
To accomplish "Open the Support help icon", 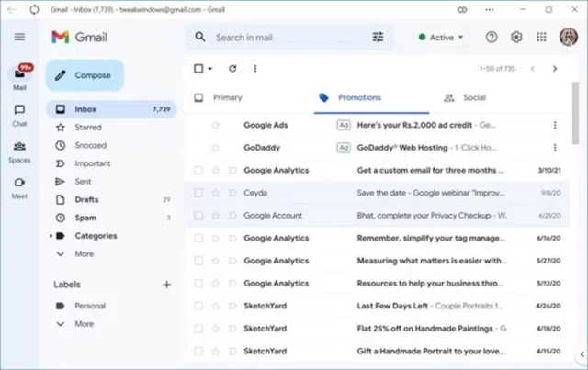I will tap(492, 37).
